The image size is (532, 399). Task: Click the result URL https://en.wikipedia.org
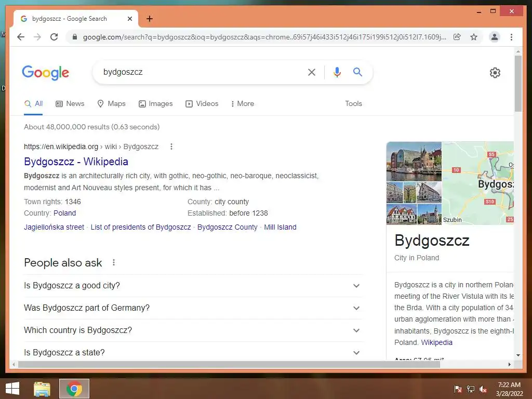[x=61, y=147]
